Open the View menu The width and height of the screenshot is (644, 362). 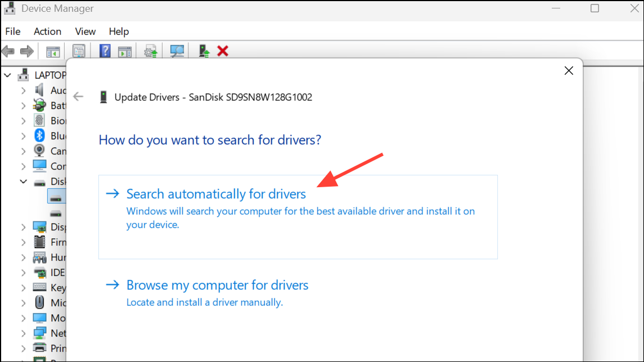point(85,31)
